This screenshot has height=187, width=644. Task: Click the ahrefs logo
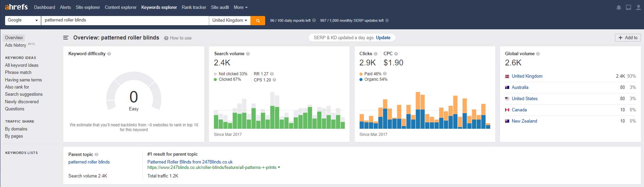16,7
